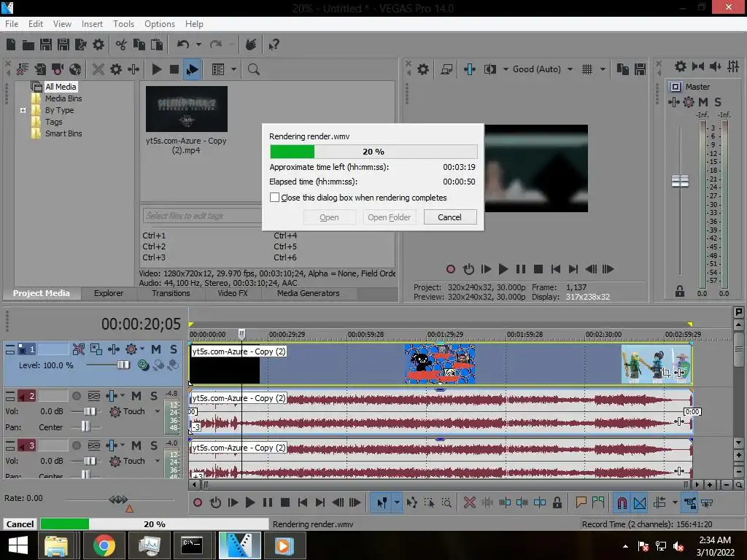Open the Overlays grid dropdown arrow
Image resolution: width=747 pixels, height=560 pixels.
[602, 69]
